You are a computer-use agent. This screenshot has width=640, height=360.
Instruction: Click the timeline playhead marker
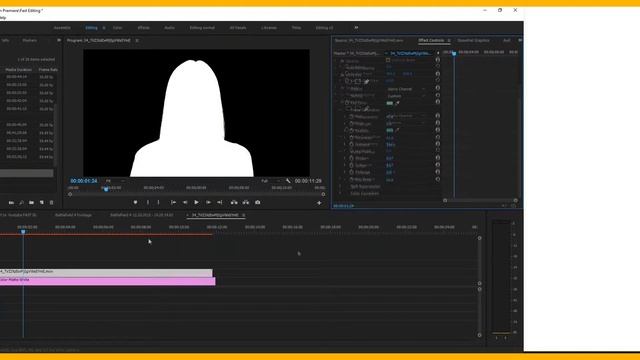[x=23, y=231]
